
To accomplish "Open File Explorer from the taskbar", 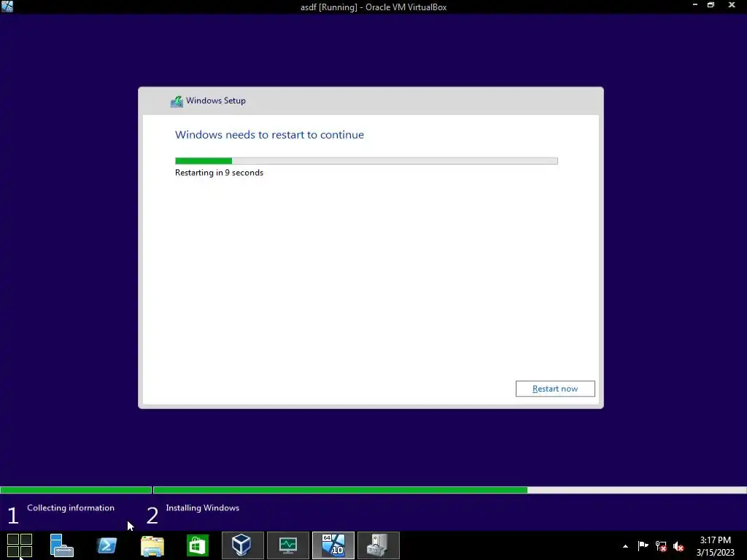I will coord(152,545).
